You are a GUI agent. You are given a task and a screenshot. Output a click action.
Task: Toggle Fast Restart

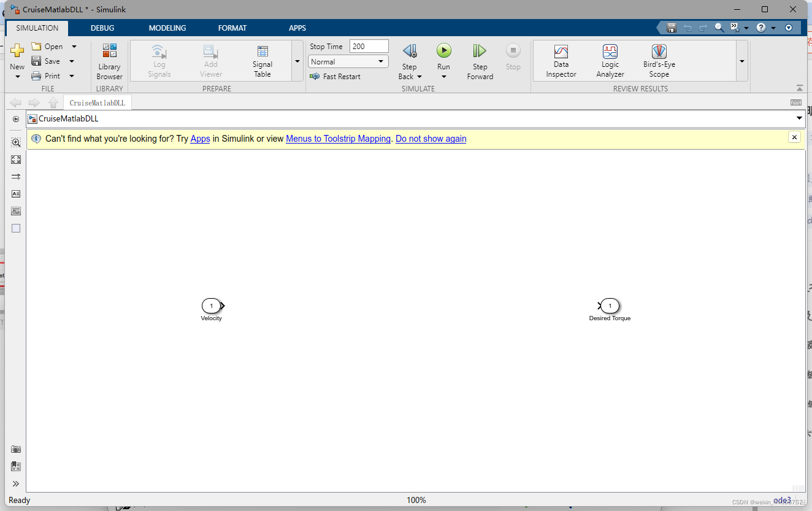point(335,77)
